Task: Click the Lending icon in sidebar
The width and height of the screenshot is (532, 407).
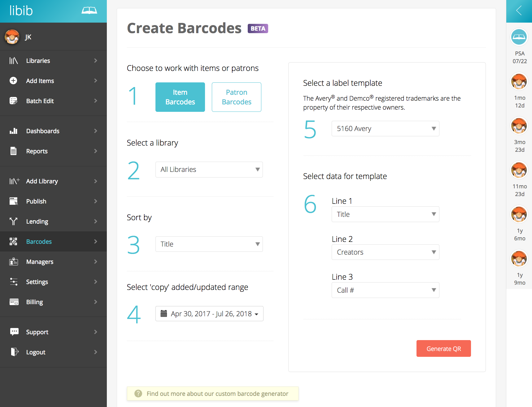Action: pyautogui.click(x=13, y=221)
